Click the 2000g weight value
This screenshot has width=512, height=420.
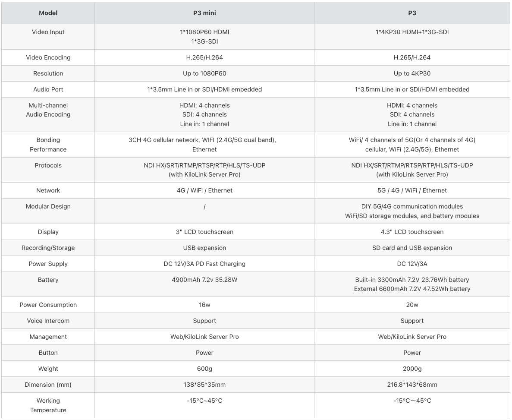[412, 369]
